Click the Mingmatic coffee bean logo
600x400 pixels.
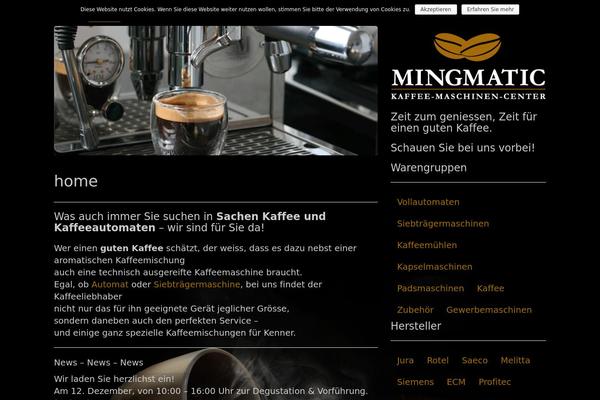(468, 66)
